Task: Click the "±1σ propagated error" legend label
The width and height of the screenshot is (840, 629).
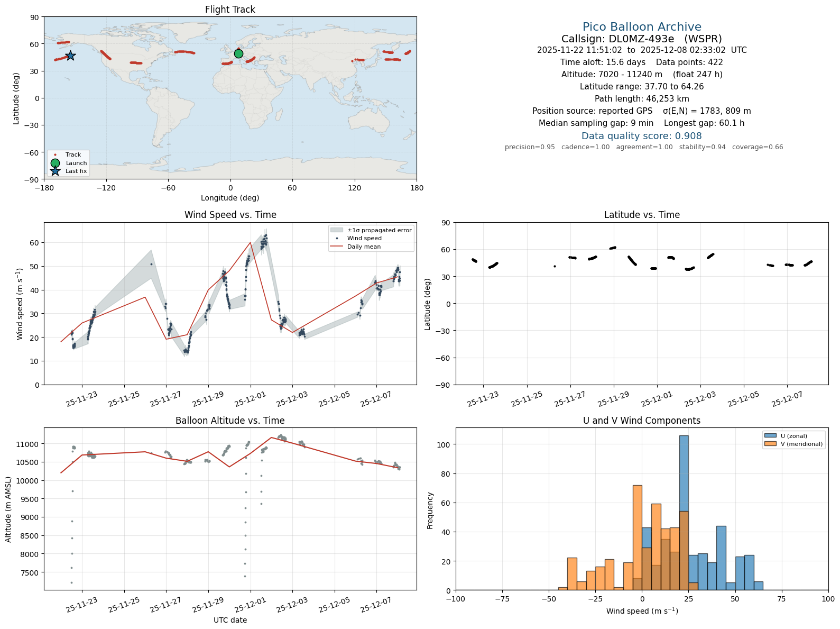Action: pyautogui.click(x=380, y=230)
